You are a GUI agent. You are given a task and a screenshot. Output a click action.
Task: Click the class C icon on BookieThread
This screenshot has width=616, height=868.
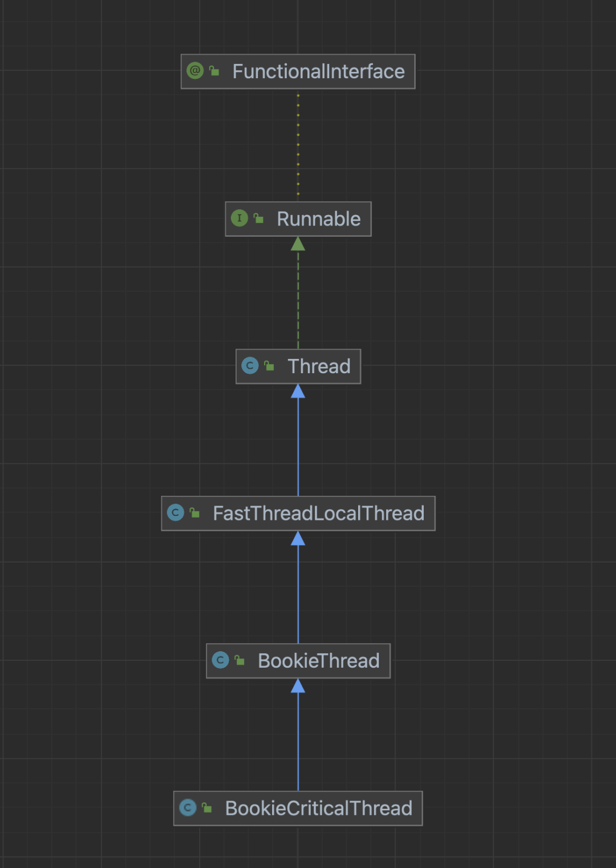[220, 660]
